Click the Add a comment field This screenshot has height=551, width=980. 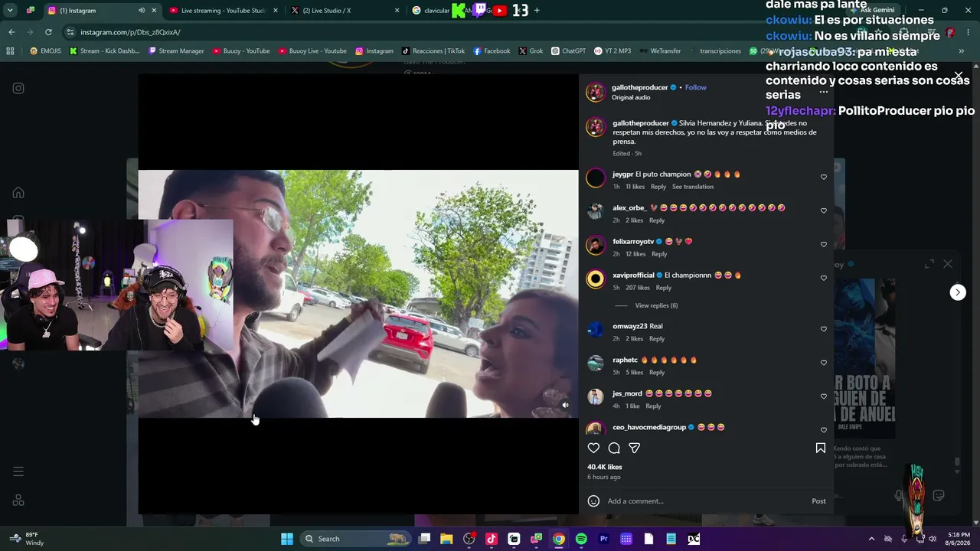(x=704, y=501)
